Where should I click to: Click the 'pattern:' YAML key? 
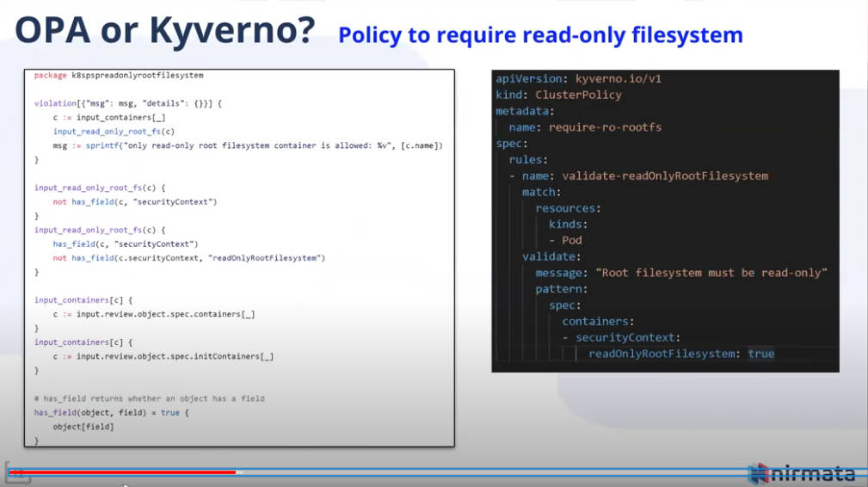[562, 289]
